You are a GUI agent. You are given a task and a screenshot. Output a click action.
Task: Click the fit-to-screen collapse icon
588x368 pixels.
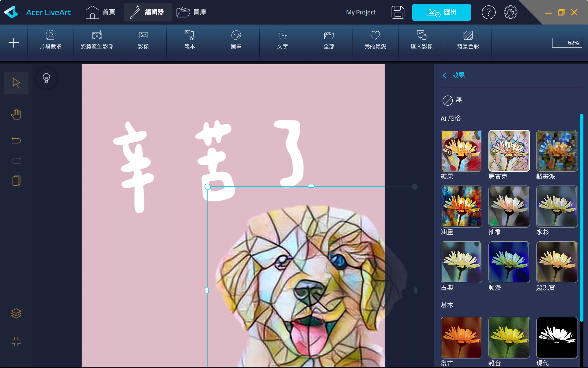pos(16,342)
